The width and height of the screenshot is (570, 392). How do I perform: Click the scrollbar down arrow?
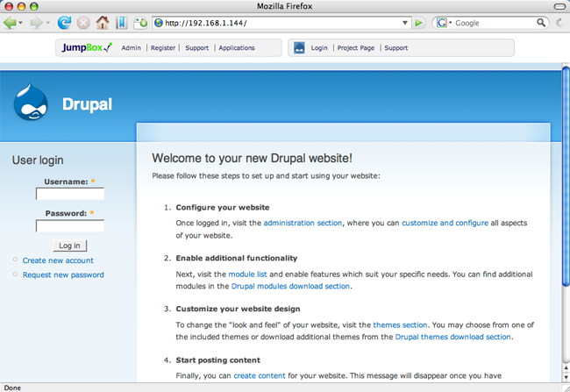tap(566, 377)
